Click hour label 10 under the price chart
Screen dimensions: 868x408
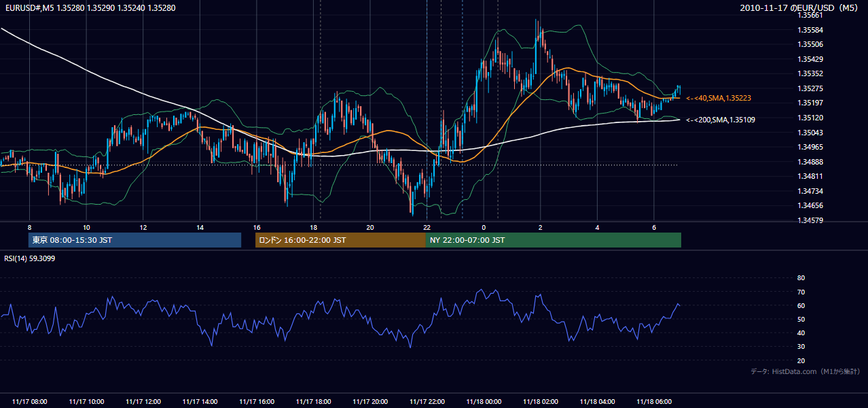[x=86, y=227]
